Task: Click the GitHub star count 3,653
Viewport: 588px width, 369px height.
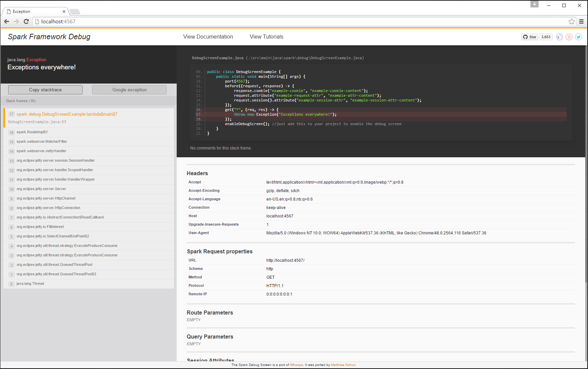Action: click(x=546, y=37)
